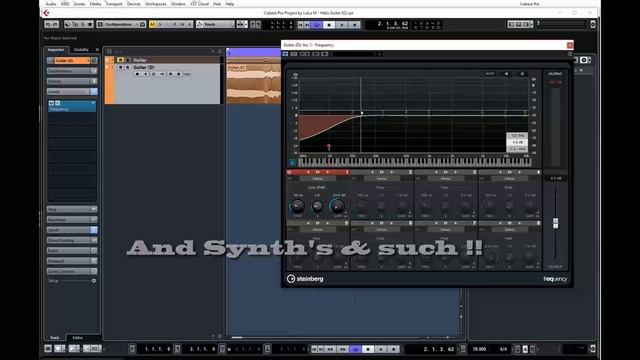
Task: Click the first control icon under Guitar (D)
Action: [x=137, y=74]
